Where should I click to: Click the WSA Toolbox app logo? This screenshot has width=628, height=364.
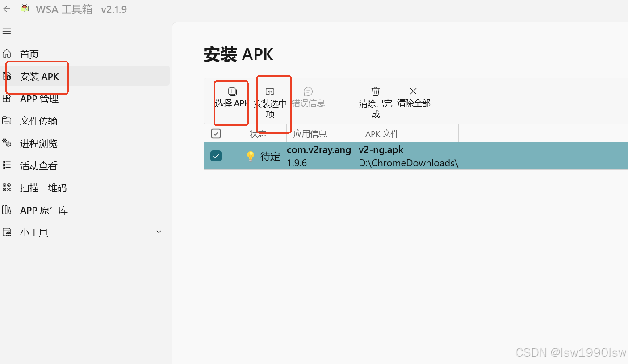25,9
